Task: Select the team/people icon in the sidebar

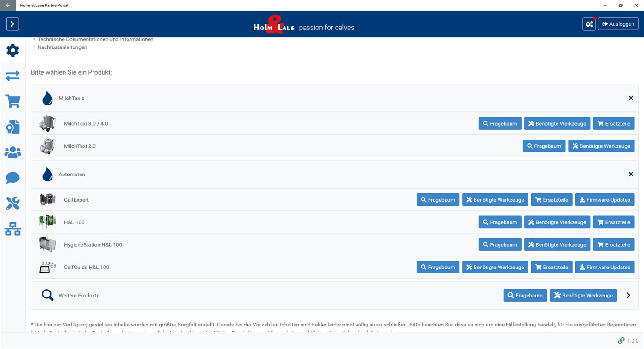Action: pyautogui.click(x=12, y=152)
